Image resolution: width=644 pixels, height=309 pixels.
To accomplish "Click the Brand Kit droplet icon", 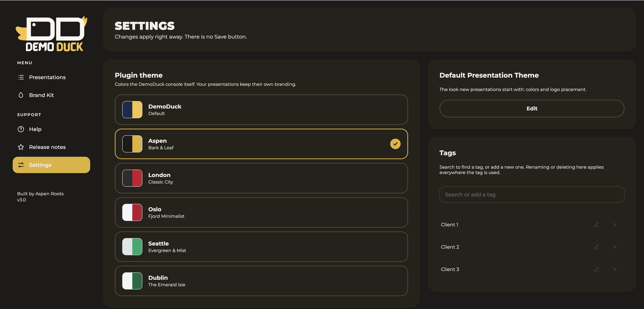I will (21, 95).
